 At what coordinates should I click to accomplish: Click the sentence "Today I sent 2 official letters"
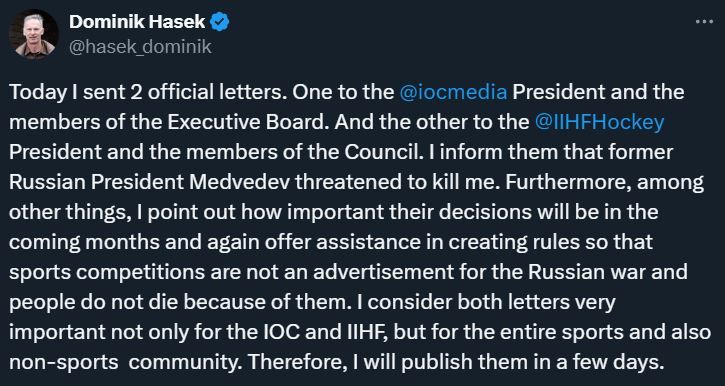[147, 92]
